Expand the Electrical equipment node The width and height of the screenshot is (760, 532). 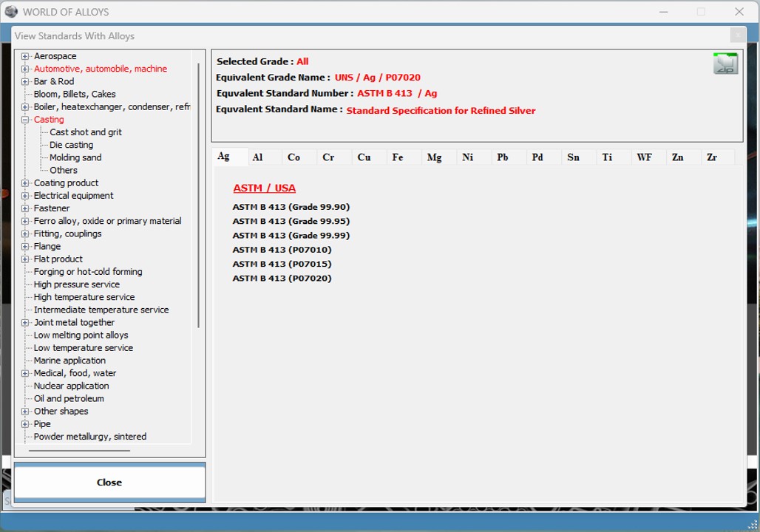tap(24, 196)
